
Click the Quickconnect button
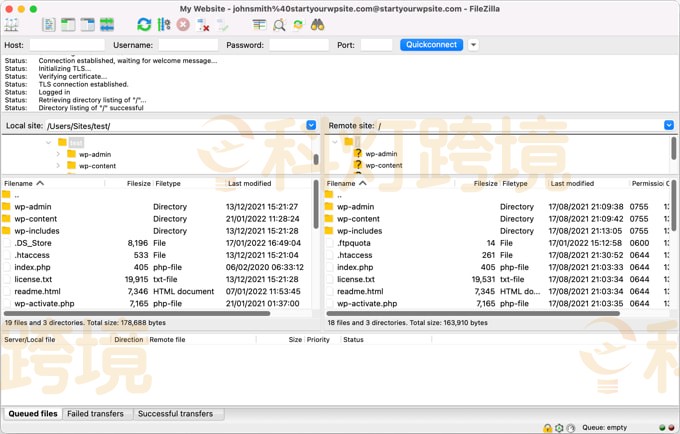point(432,45)
